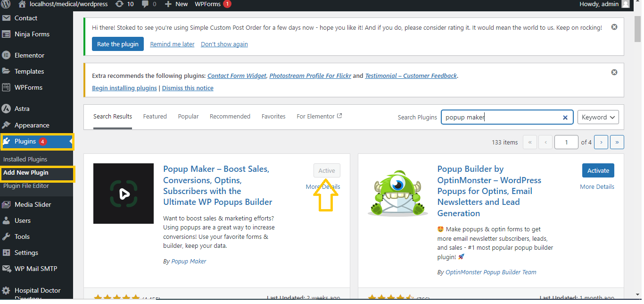
Task: Click the Begin installing plugins link
Action: coord(124,88)
